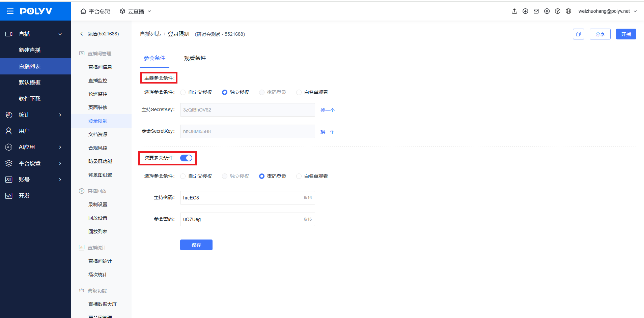This screenshot has width=644, height=318.
Task: Expand the 平台设置 submenu arrow
Action: [60, 163]
